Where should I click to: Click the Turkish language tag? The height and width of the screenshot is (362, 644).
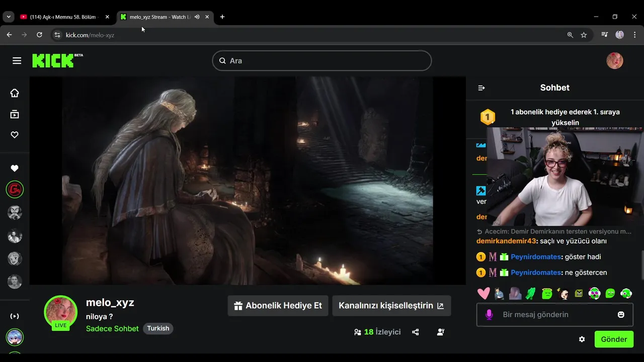click(158, 328)
